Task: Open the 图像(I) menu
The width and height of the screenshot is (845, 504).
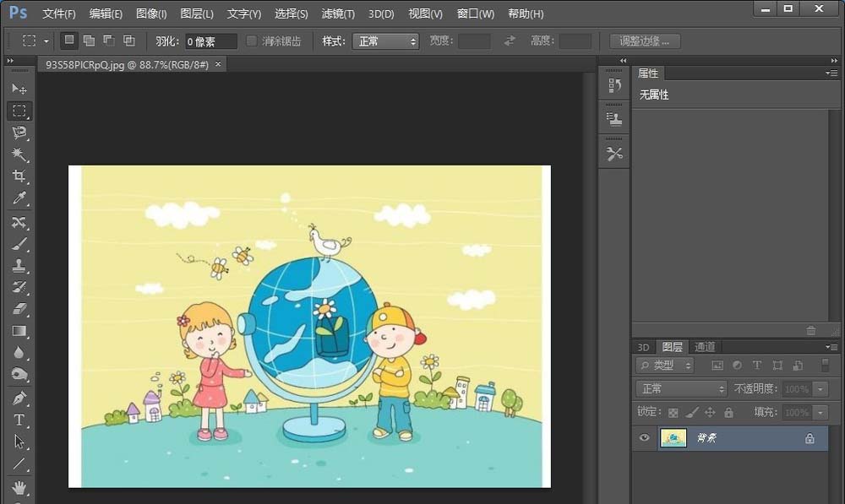Action: [151, 14]
